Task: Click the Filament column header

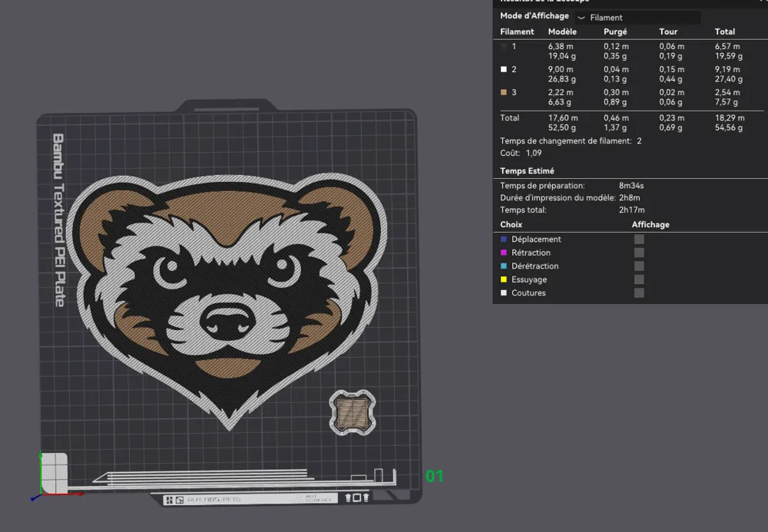Action: 517,31
